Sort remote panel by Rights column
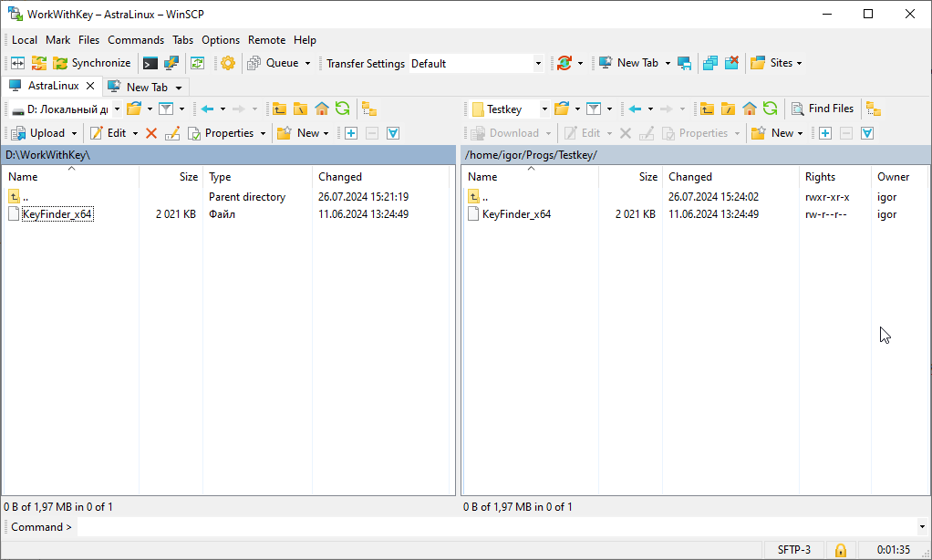Image resolution: width=932 pixels, height=560 pixels. tap(820, 177)
